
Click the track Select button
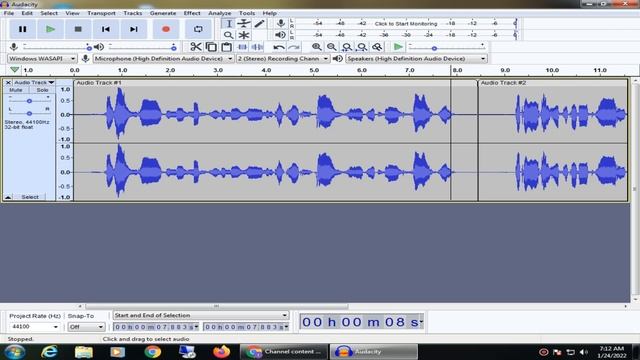tap(30, 197)
